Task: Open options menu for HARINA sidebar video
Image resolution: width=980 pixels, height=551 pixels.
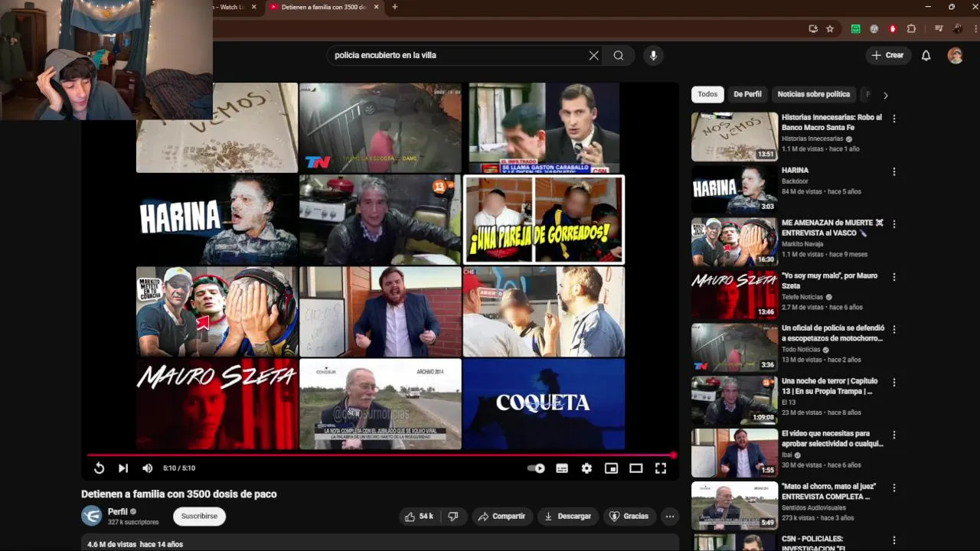Action: 893,172
